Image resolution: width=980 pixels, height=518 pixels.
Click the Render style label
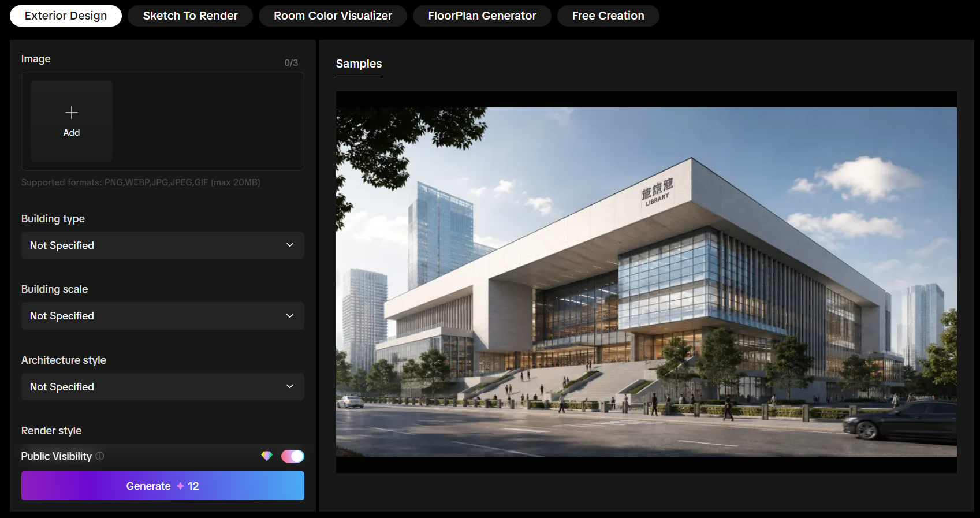coord(51,431)
